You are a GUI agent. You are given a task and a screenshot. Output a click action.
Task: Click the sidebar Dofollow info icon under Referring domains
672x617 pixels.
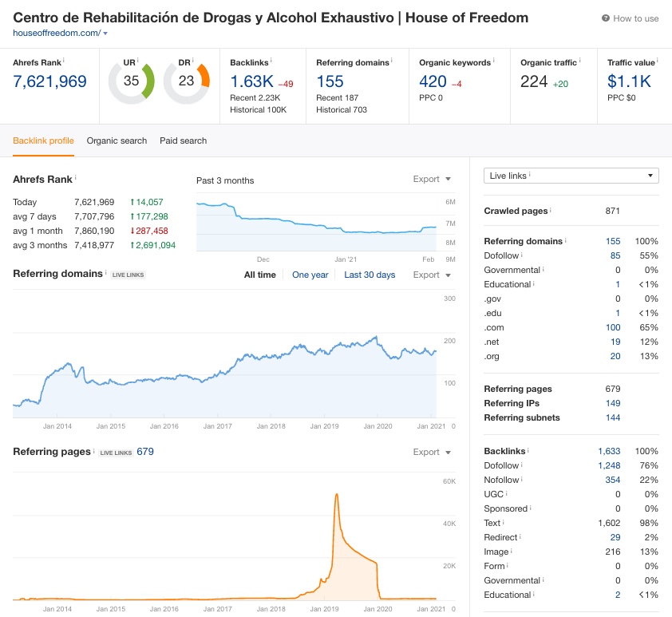click(522, 255)
